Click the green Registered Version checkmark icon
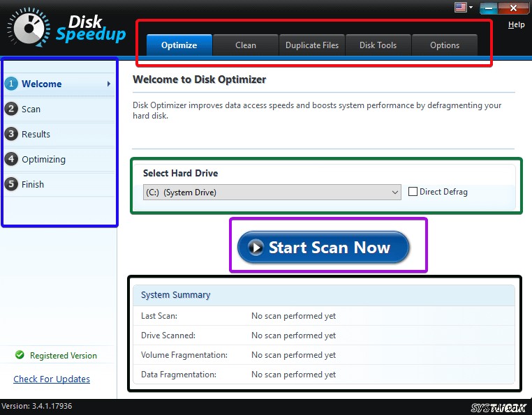The width and height of the screenshot is (532, 415). click(x=20, y=355)
